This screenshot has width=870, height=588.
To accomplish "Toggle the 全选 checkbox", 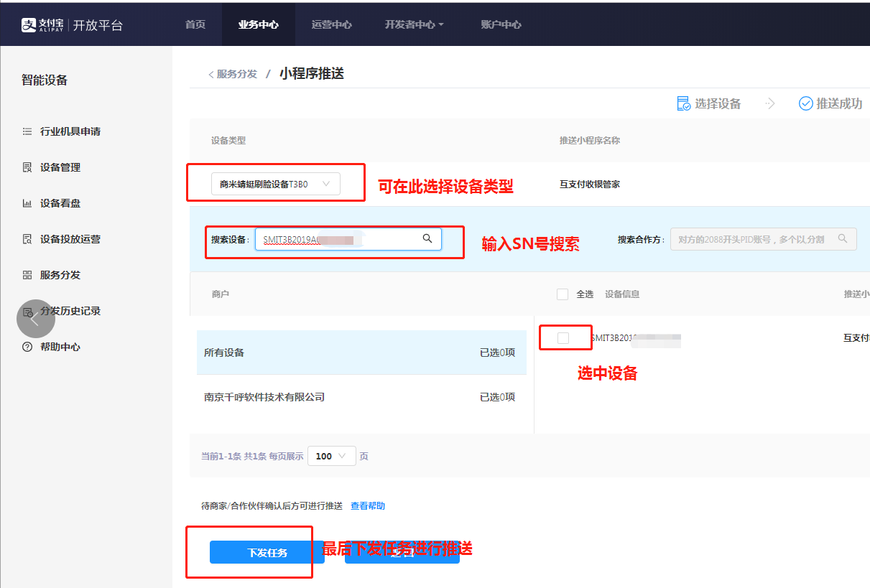I will (563, 294).
